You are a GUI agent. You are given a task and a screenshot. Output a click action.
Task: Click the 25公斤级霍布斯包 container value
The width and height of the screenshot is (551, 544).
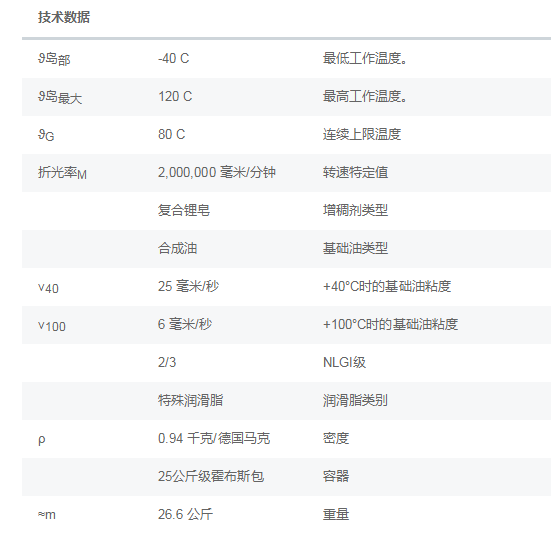(x=211, y=476)
